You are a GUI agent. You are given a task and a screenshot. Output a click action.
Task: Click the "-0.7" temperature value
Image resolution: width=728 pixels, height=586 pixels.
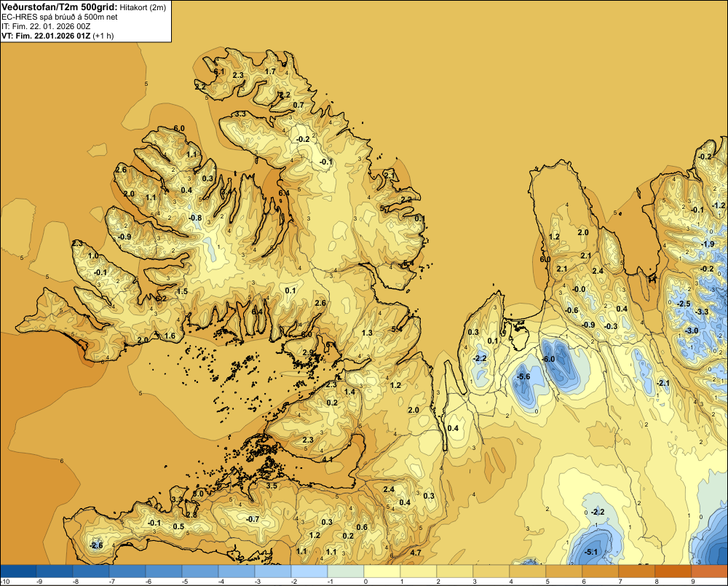click(252, 519)
